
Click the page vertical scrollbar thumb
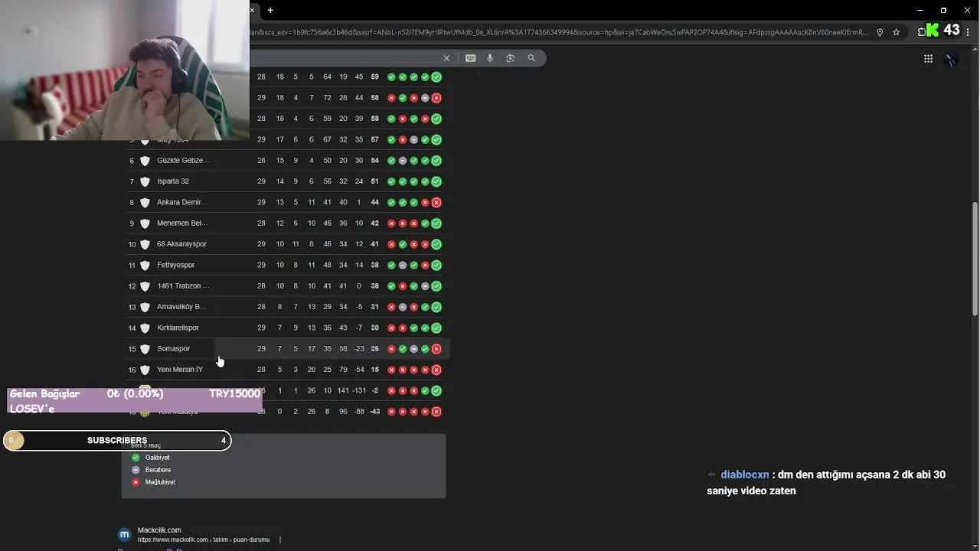pyautogui.click(x=975, y=259)
